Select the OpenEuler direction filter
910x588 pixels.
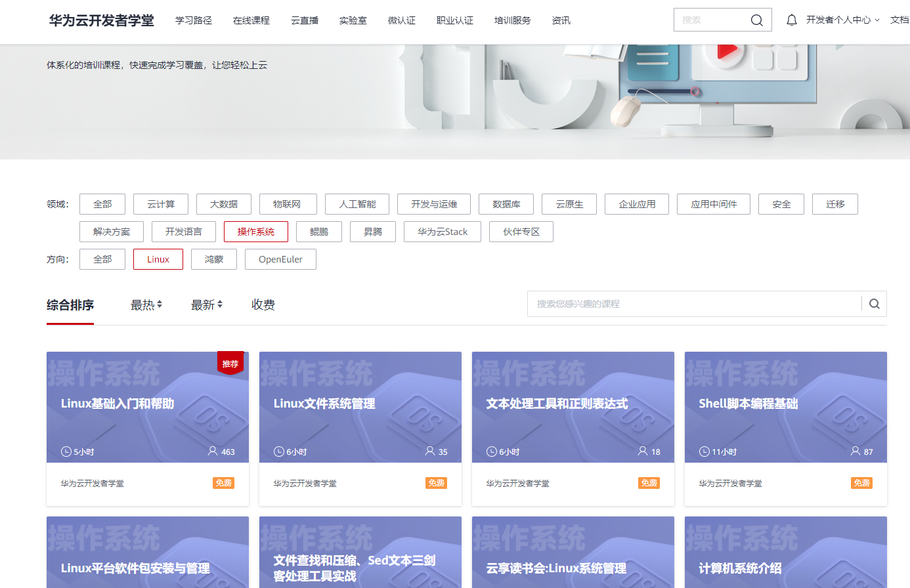280,259
